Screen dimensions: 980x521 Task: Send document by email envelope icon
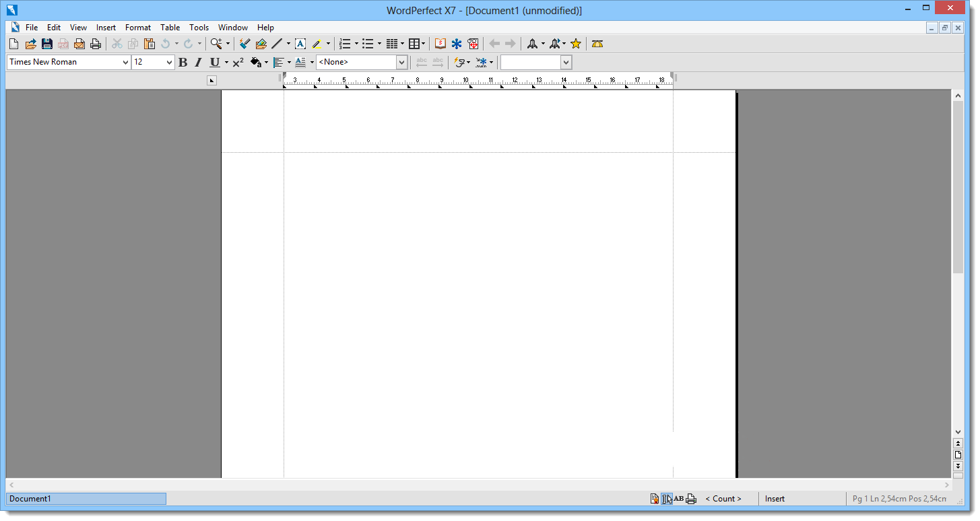[x=79, y=44]
